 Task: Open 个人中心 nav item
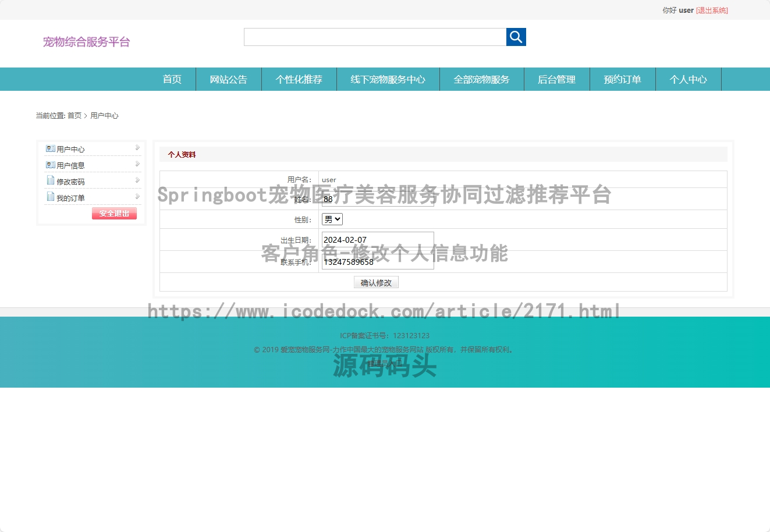[689, 79]
